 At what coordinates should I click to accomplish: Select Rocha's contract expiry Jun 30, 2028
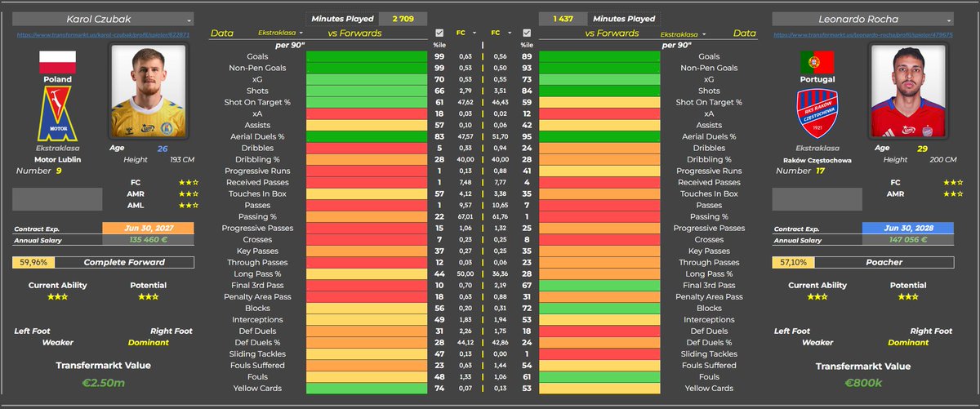tap(906, 229)
